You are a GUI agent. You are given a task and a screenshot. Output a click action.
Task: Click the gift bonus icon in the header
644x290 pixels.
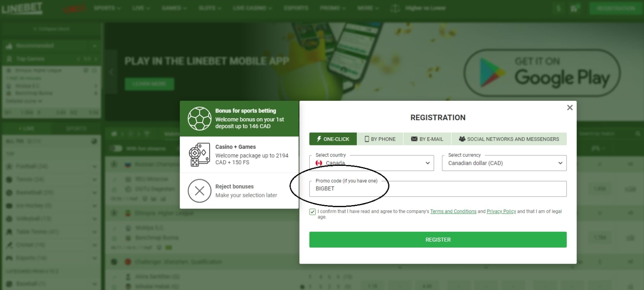[574, 8]
